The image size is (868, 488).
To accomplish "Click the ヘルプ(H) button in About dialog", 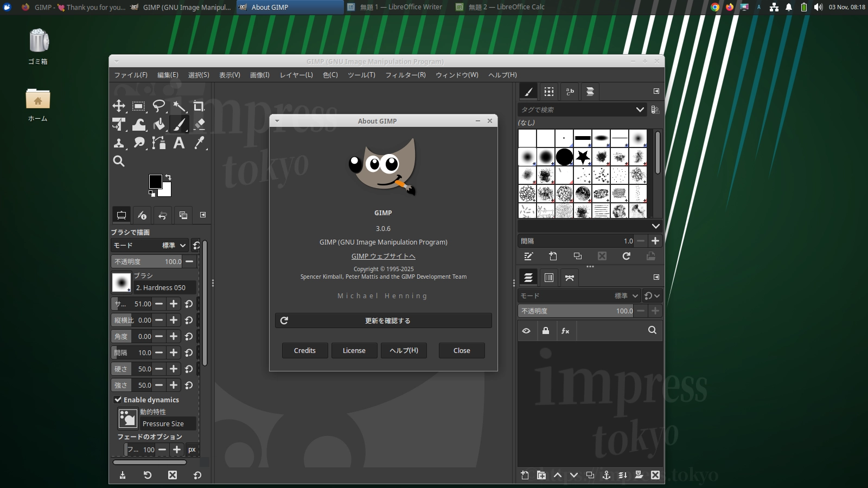I will (x=404, y=350).
